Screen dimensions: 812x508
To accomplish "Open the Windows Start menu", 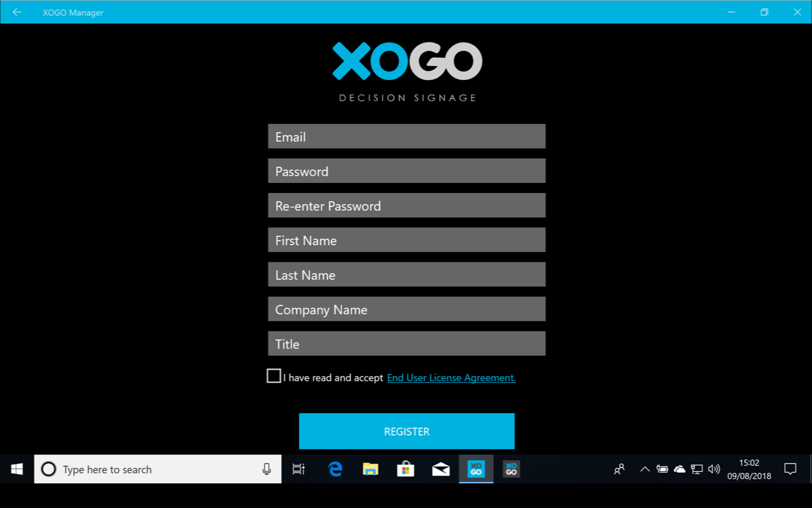I will [17, 469].
